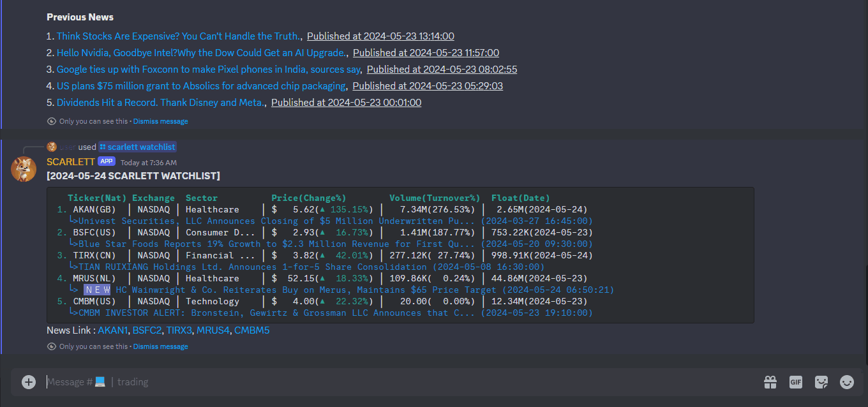
Task: Click the eye icon beside the watchlist's 'Only you can see this'
Action: pos(52,346)
